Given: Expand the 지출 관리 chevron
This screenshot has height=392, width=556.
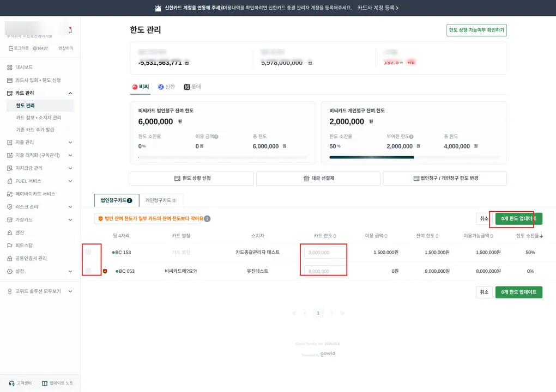Looking at the screenshot, I should (70, 142).
